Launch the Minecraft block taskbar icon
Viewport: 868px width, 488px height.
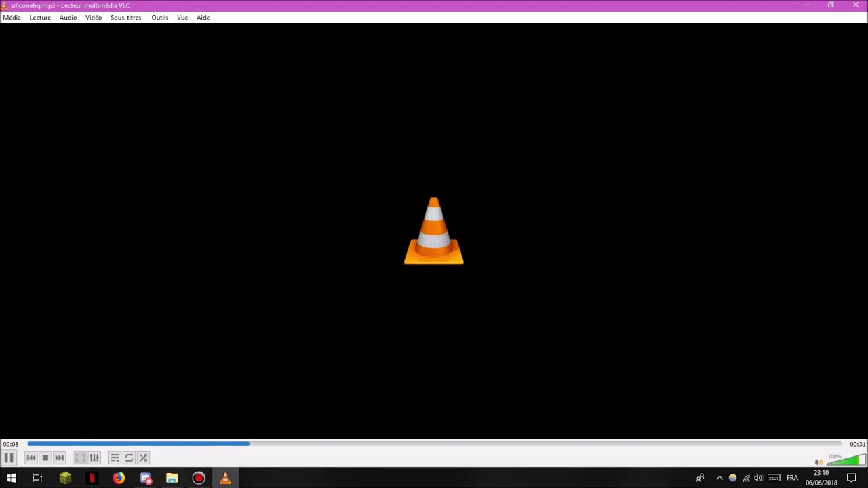click(x=65, y=478)
